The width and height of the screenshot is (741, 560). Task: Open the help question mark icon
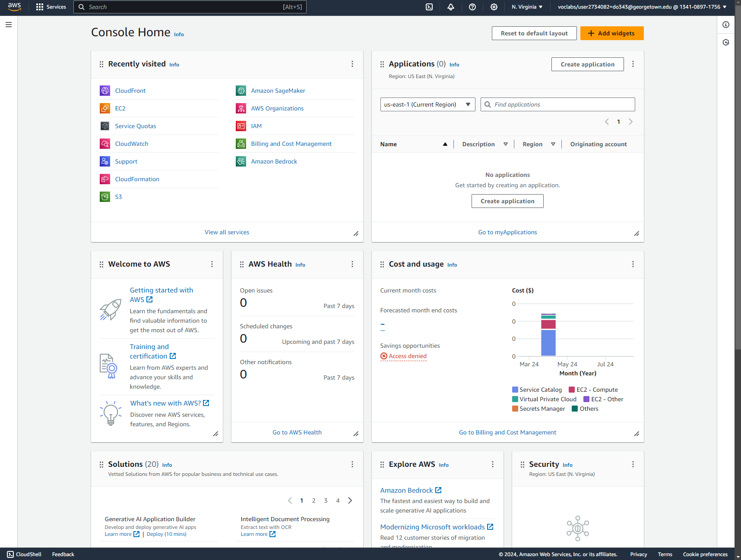pyautogui.click(x=472, y=7)
